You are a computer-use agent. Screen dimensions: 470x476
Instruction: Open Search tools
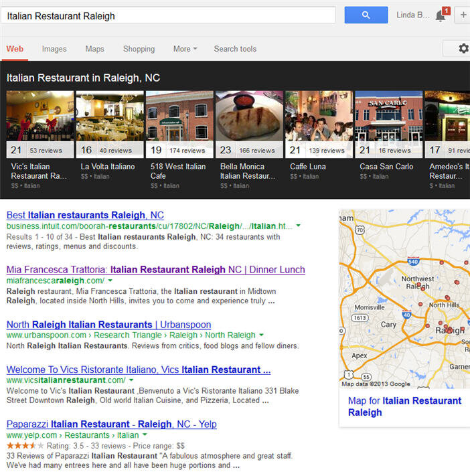pos(235,49)
